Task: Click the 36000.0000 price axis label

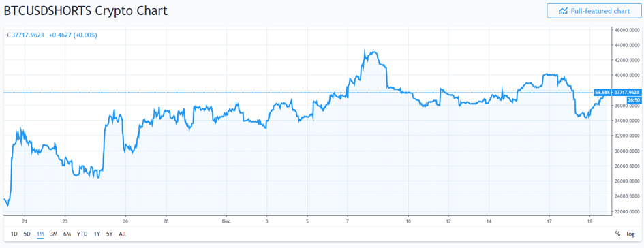Action: point(627,106)
